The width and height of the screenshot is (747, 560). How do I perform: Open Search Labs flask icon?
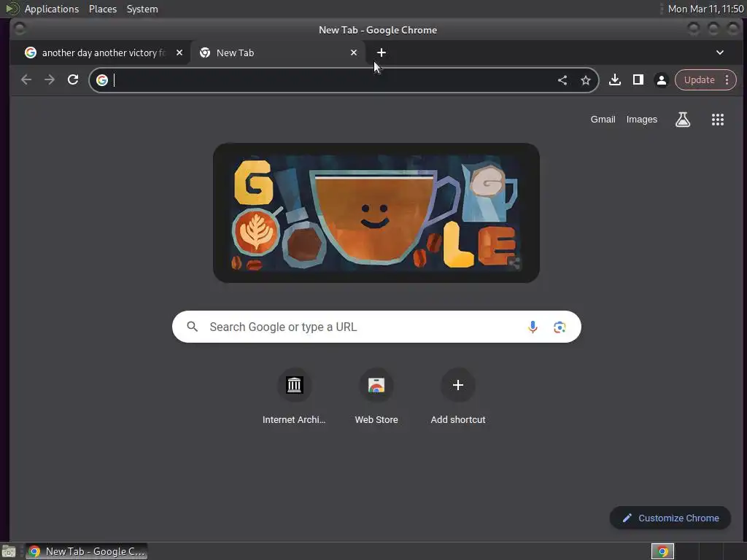[x=683, y=120]
